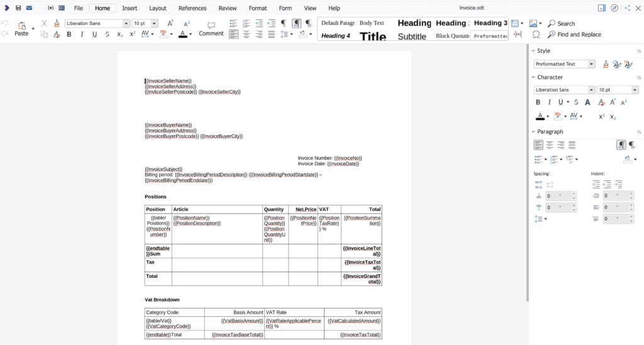Click the Save icon in the title bar

(18, 8)
